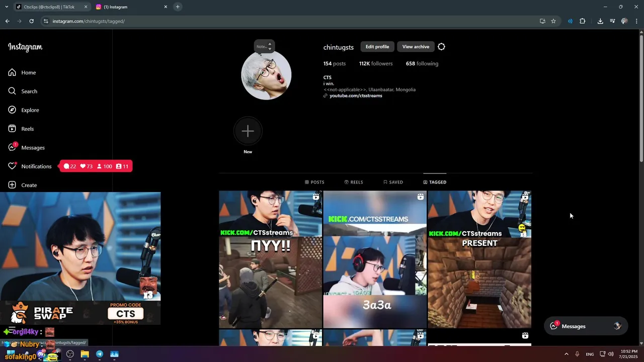This screenshot has height=362, width=644.
Task: Click the Instagram logo
Action: pyautogui.click(x=25, y=47)
